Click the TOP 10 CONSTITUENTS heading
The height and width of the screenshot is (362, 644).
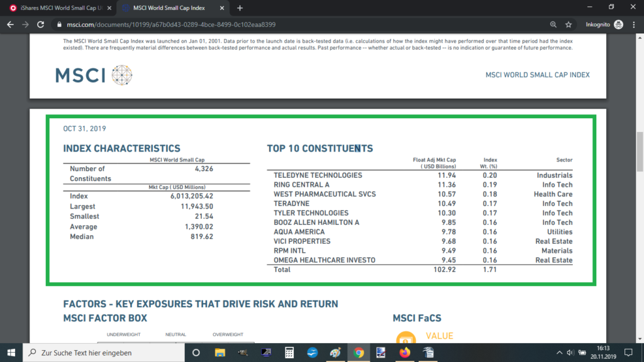tap(320, 148)
